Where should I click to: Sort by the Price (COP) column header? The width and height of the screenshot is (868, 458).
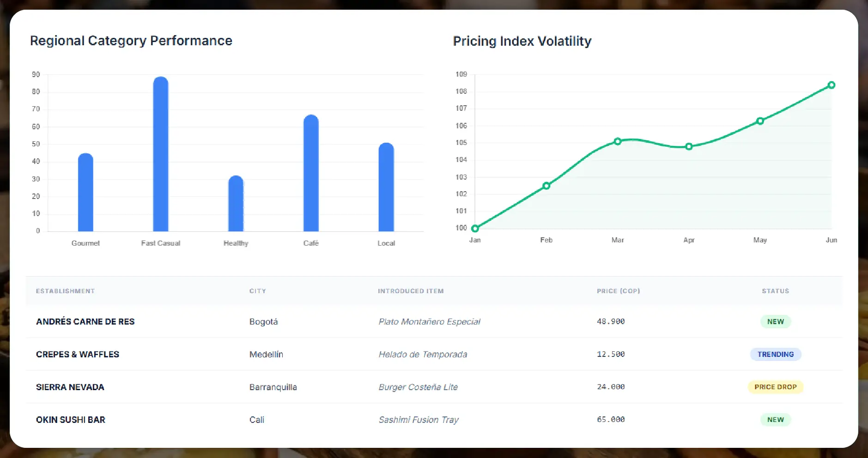pos(618,291)
